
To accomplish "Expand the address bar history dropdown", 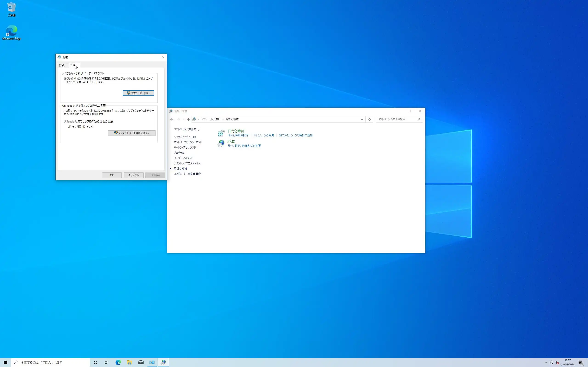I will point(362,119).
